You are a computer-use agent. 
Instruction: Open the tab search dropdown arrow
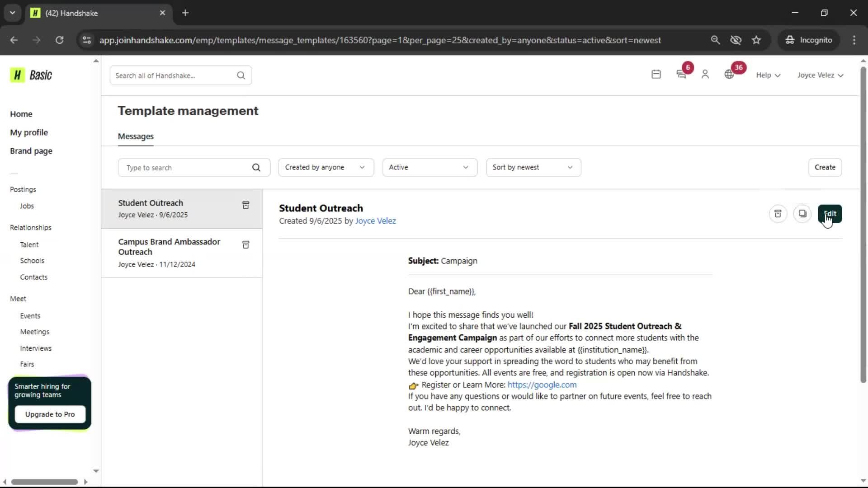pos(12,13)
